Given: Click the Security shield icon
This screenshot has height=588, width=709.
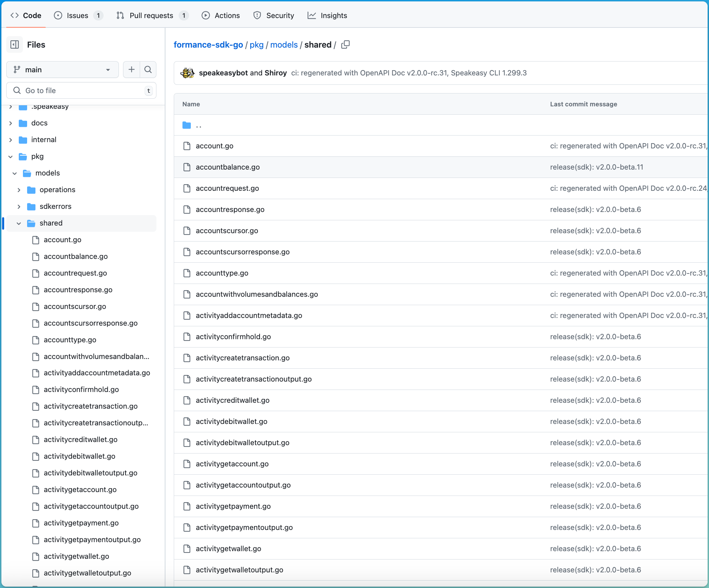Looking at the screenshot, I should click(x=257, y=15).
